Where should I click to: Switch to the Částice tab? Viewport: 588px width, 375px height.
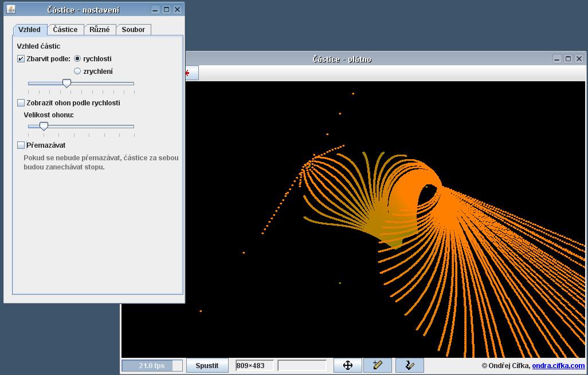65,29
